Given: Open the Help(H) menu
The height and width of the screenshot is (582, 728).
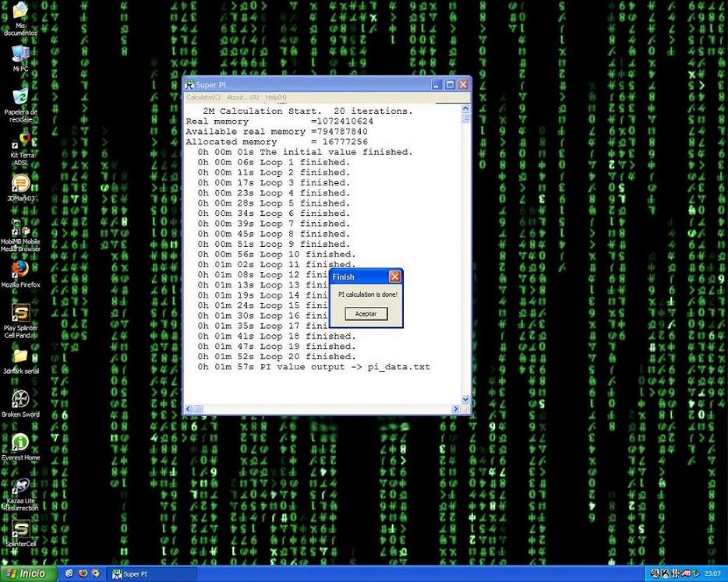Looking at the screenshot, I should pyautogui.click(x=276, y=97).
